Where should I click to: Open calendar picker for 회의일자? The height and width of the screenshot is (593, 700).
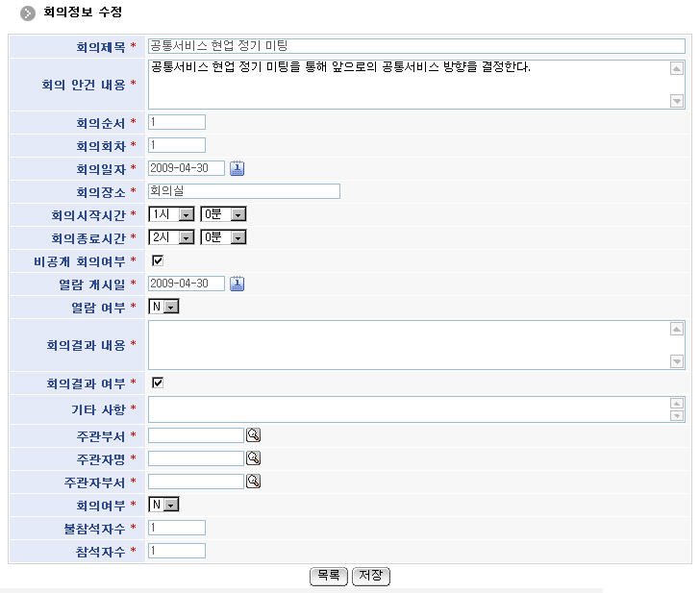coord(237,168)
